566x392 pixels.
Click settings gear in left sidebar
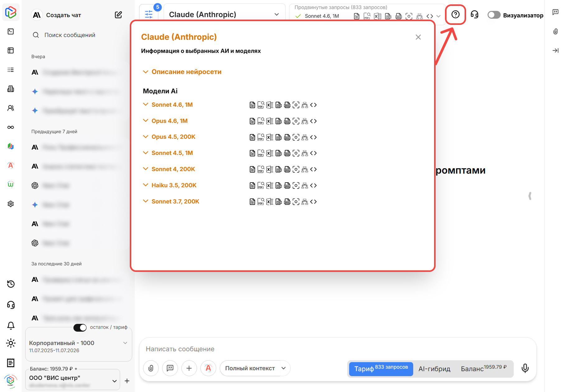pyautogui.click(x=11, y=204)
